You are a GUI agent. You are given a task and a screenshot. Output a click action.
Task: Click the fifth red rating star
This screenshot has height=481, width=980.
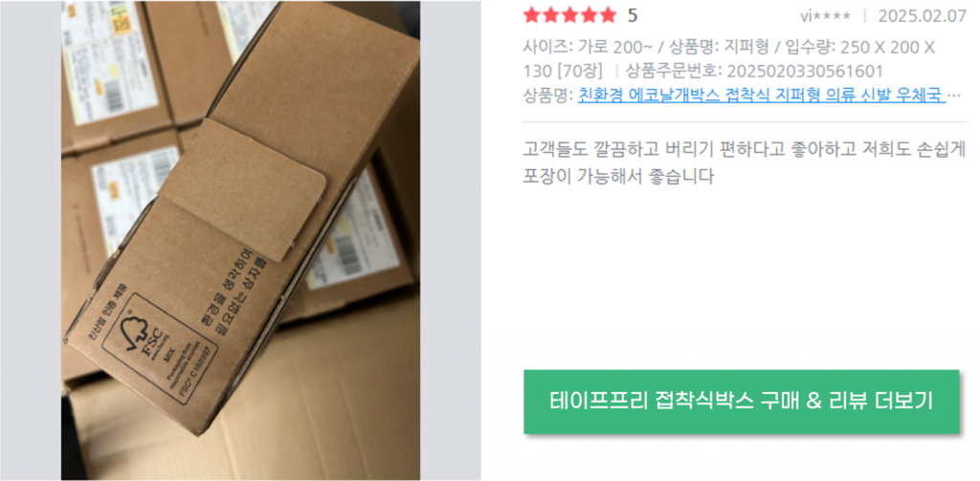tap(607, 15)
